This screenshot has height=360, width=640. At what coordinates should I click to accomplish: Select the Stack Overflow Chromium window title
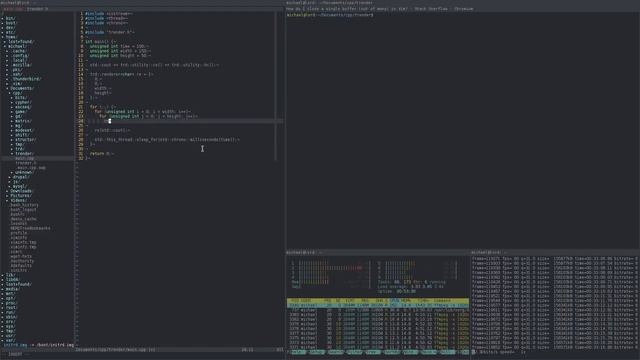click(x=380, y=9)
